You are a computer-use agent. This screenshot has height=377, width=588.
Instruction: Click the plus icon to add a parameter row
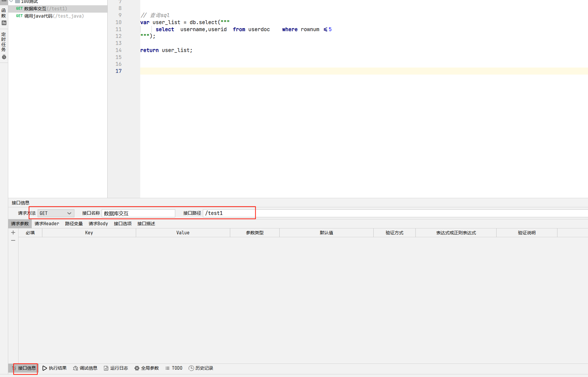pos(13,232)
